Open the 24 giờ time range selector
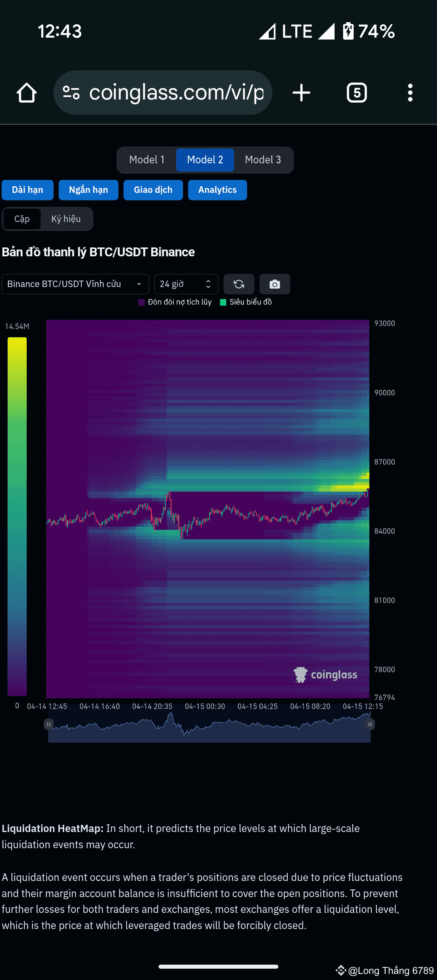This screenshot has height=980, width=437. [186, 284]
